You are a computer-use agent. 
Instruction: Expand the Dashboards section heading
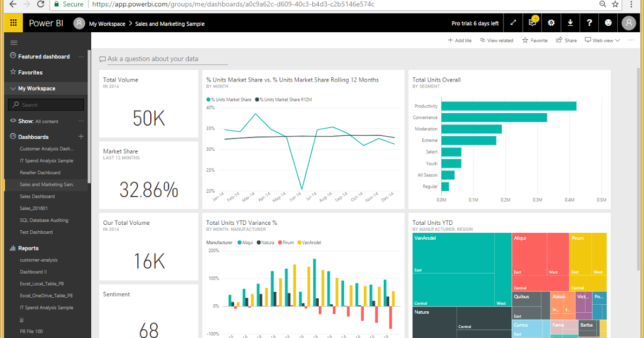pos(33,137)
